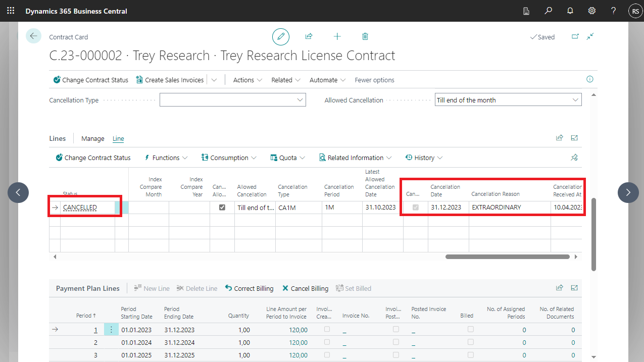Share the Lines section
The height and width of the screenshot is (362, 644).
coord(559,138)
